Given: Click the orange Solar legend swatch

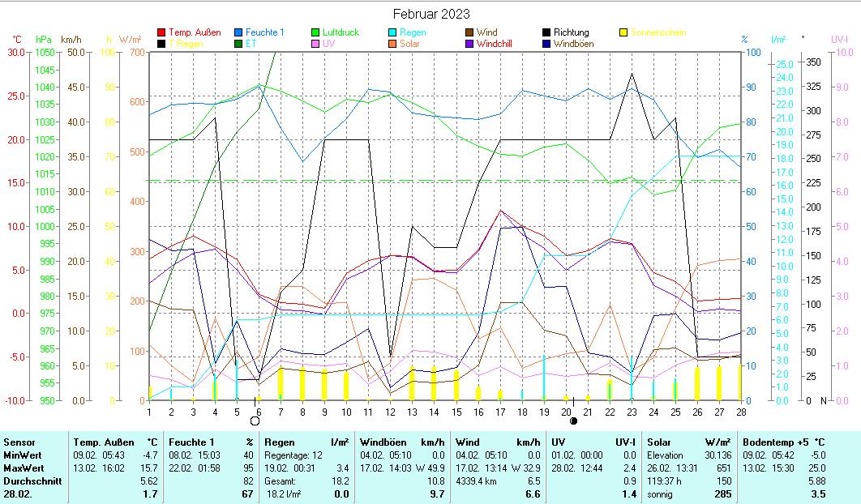Looking at the screenshot, I should point(392,44).
